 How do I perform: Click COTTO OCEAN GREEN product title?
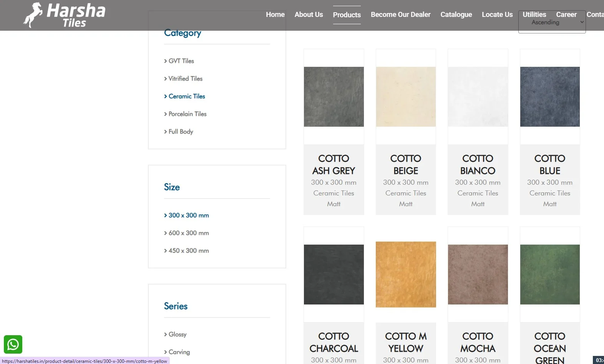click(x=550, y=348)
